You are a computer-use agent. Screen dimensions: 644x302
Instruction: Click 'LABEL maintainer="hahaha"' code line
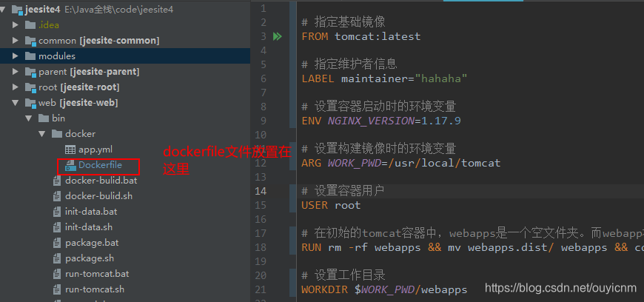click(x=384, y=78)
